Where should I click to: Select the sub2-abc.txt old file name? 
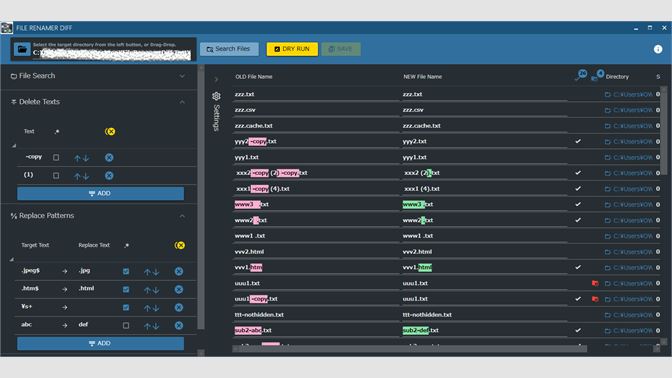(253, 330)
